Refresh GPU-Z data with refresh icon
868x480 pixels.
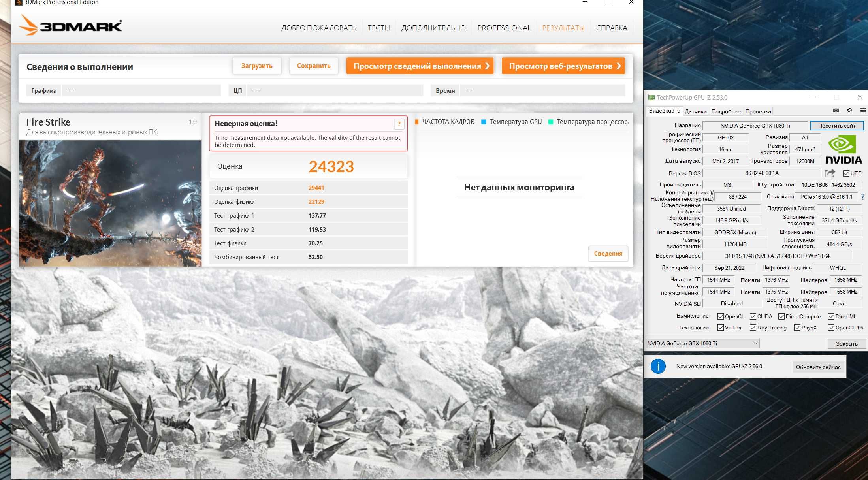(x=849, y=111)
